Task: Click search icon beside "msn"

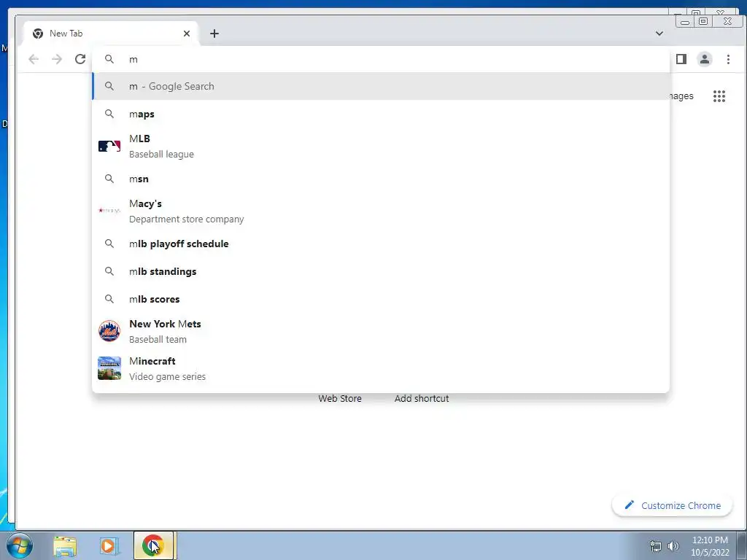Action: click(109, 179)
